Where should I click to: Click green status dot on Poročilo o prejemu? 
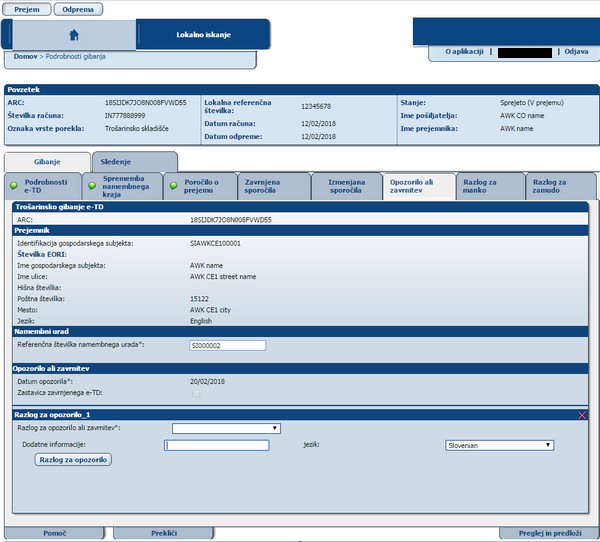[173, 186]
